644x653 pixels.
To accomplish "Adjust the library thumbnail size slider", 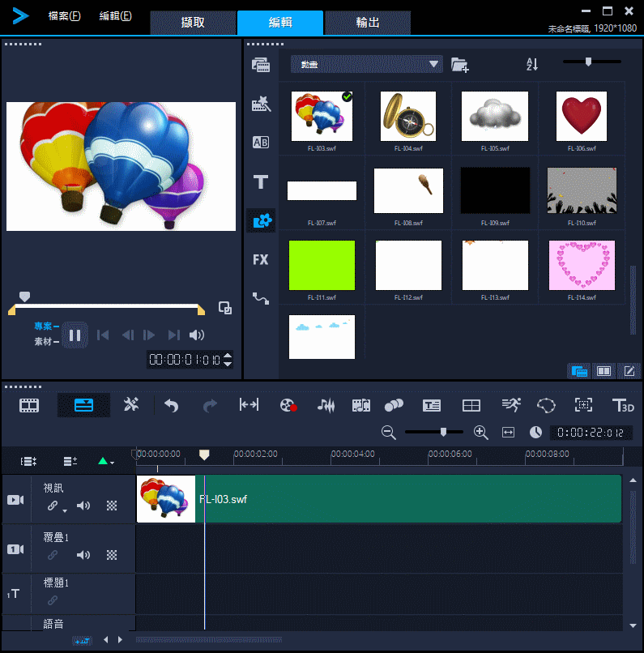I will pyautogui.click(x=589, y=62).
